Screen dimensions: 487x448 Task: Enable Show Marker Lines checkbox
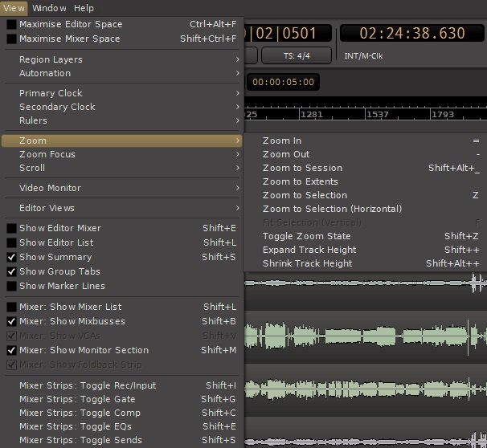tap(11, 286)
